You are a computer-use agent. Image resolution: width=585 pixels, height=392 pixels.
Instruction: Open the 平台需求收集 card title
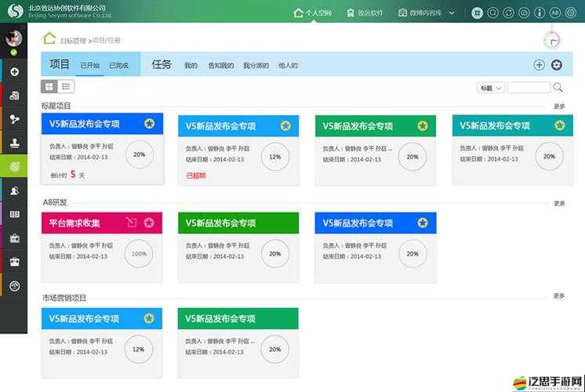pyautogui.click(x=74, y=223)
